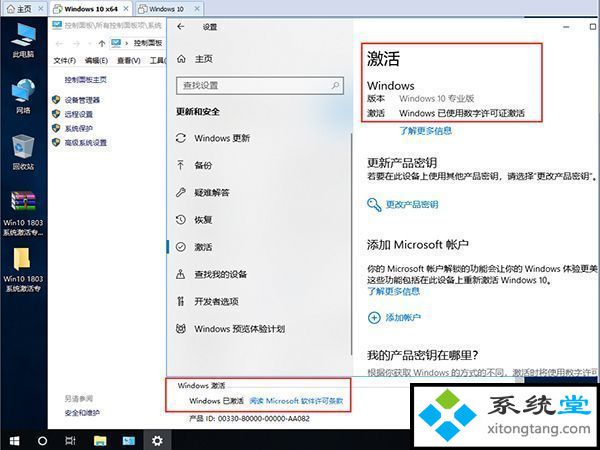This screenshot has height=450, width=600.
Task: Click the Control Panel taskbar icon
Action: [x=128, y=441]
